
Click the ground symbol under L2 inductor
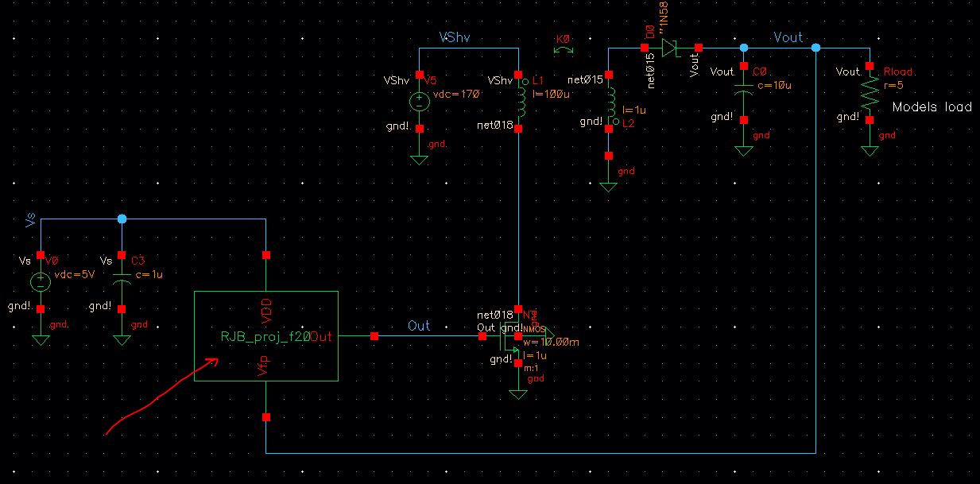pyautogui.click(x=608, y=187)
